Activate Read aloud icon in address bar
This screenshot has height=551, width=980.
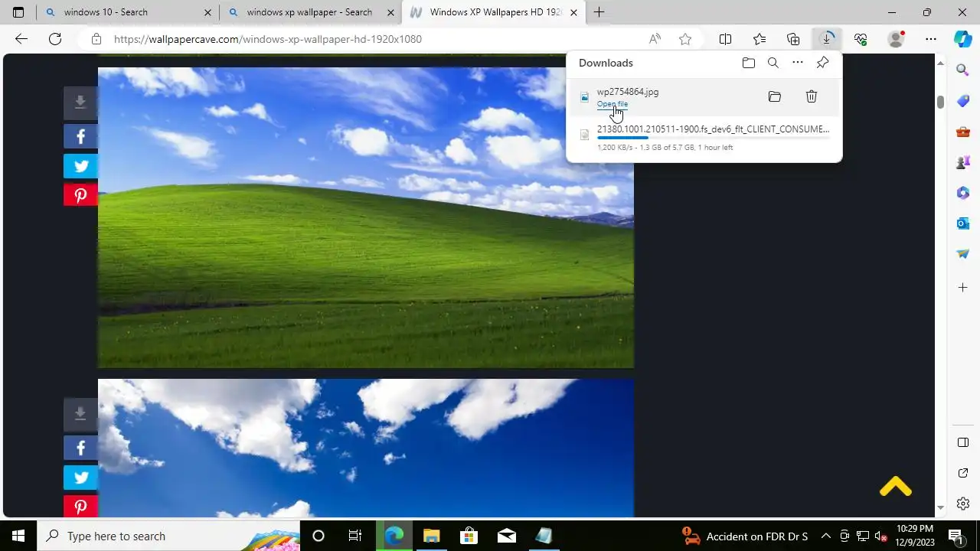[x=655, y=39]
